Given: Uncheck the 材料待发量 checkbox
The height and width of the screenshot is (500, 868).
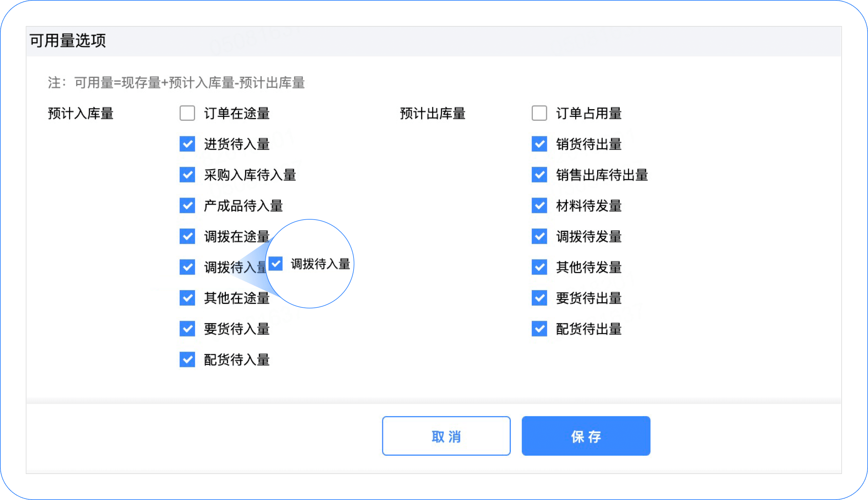Looking at the screenshot, I should pyautogui.click(x=539, y=206).
